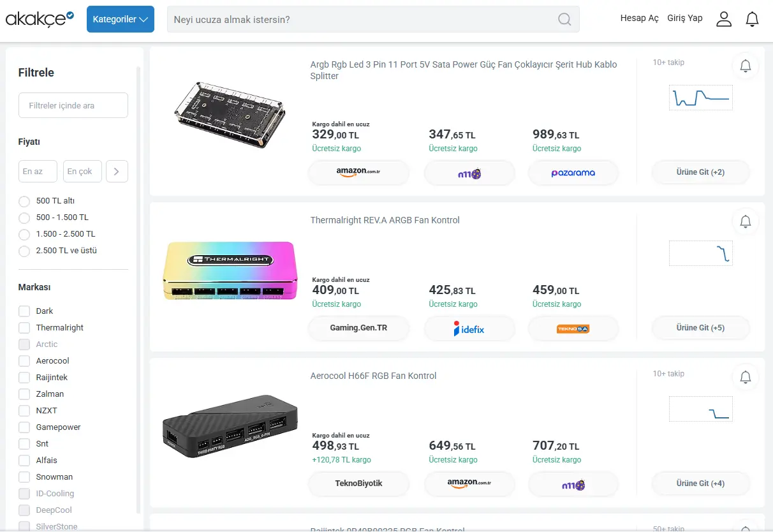Click the search magnifier icon
The height and width of the screenshot is (532, 773).
point(564,19)
